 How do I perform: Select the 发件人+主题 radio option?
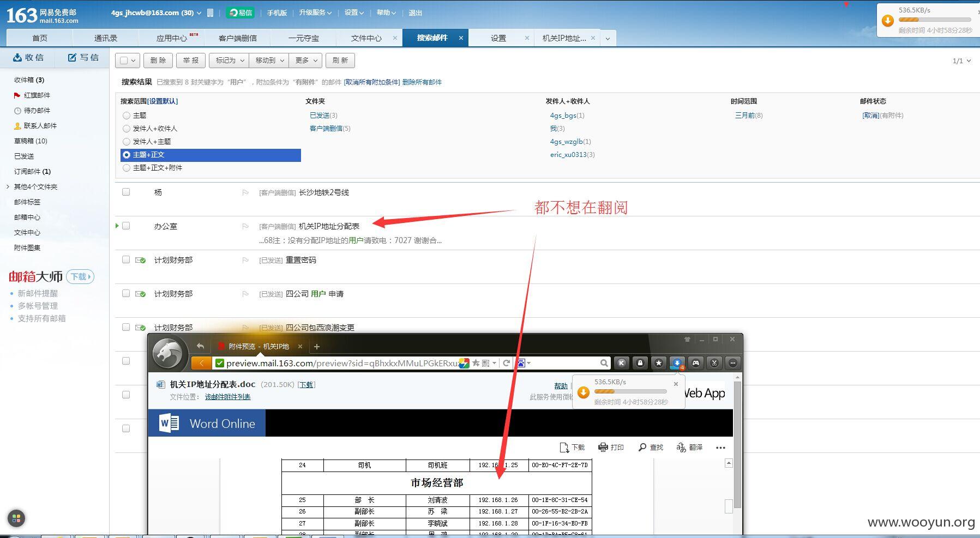pos(127,142)
